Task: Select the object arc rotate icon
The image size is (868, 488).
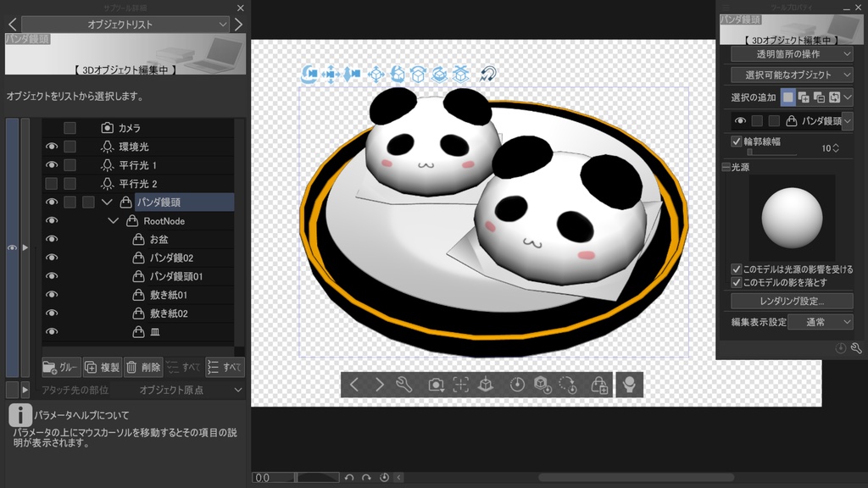Action: pos(418,75)
